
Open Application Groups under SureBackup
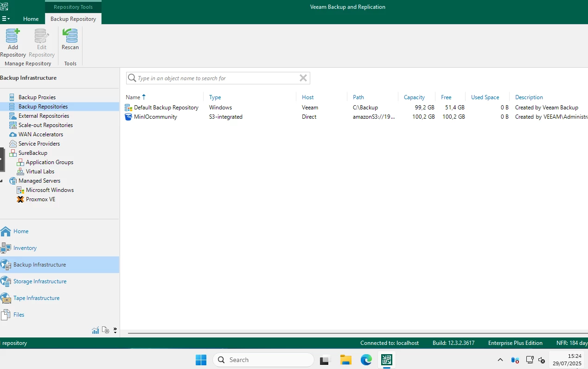point(50,162)
